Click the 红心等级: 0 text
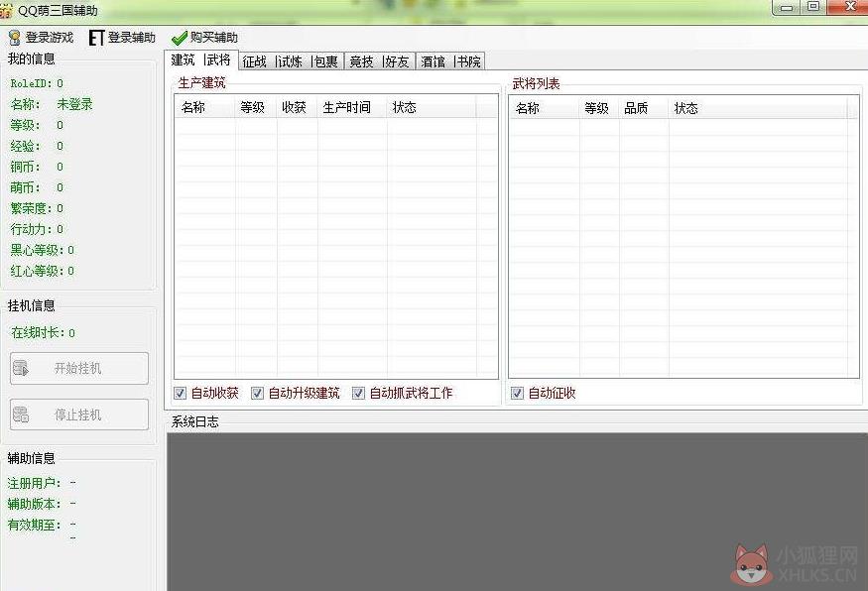The width and height of the screenshot is (868, 591). 42,271
